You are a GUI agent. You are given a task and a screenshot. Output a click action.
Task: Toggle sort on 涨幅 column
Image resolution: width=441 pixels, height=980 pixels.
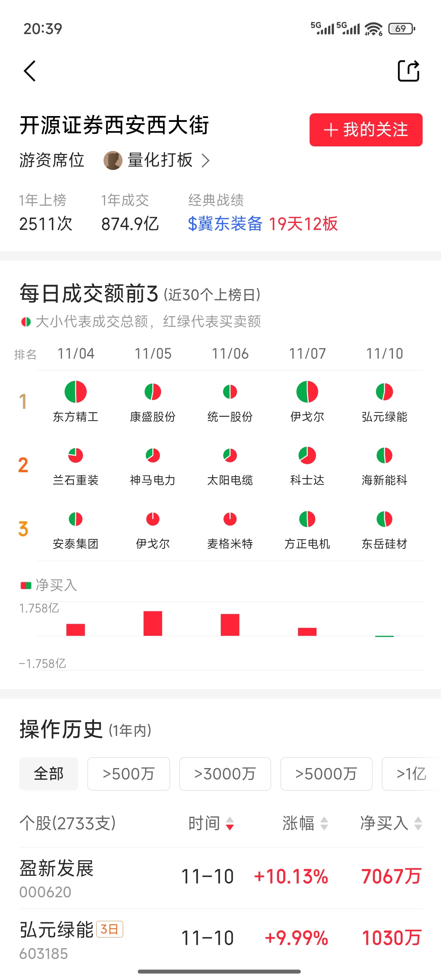point(324,823)
